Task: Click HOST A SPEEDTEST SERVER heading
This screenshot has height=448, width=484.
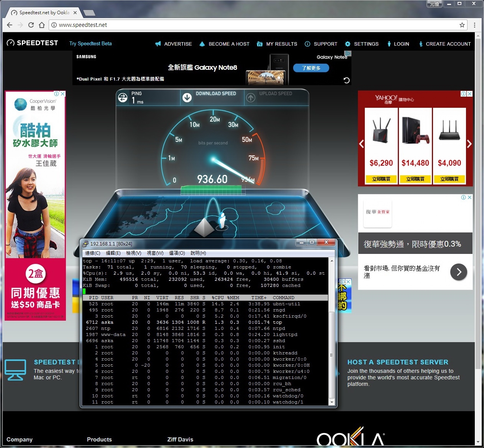Action: pyautogui.click(x=398, y=362)
